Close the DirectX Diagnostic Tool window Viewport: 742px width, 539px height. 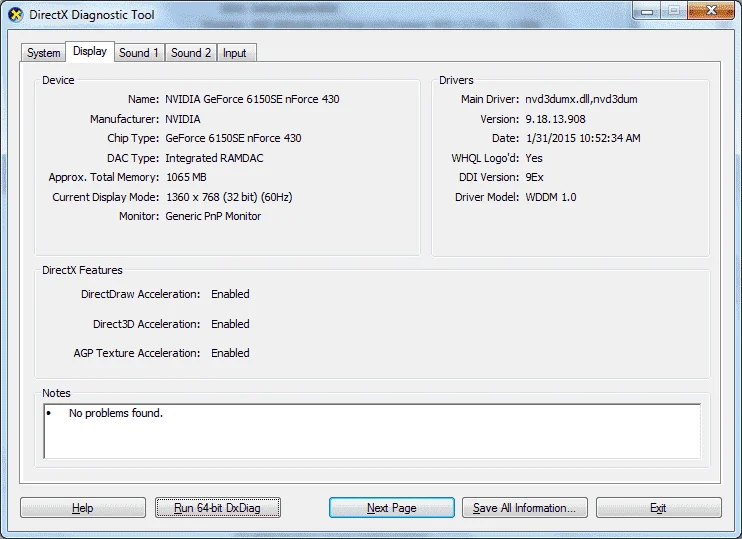pos(711,11)
